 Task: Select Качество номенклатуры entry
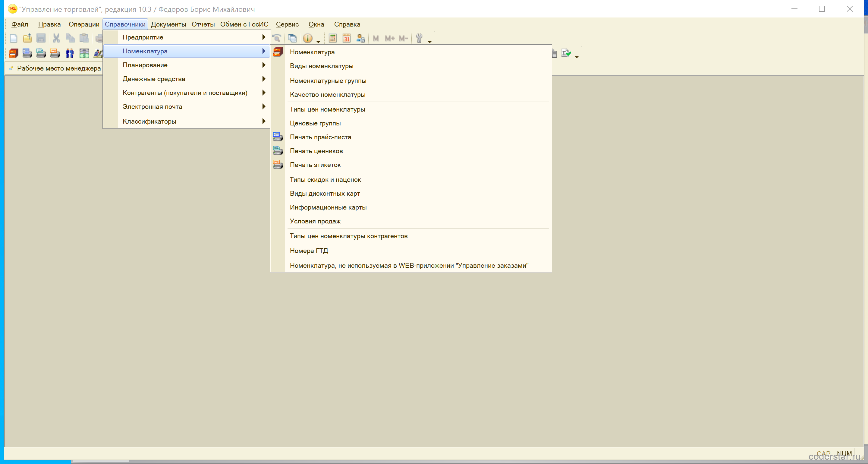(411, 94)
